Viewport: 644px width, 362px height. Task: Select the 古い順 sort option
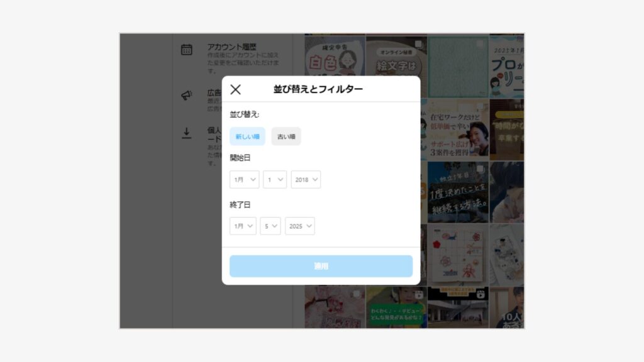point(286,136)
